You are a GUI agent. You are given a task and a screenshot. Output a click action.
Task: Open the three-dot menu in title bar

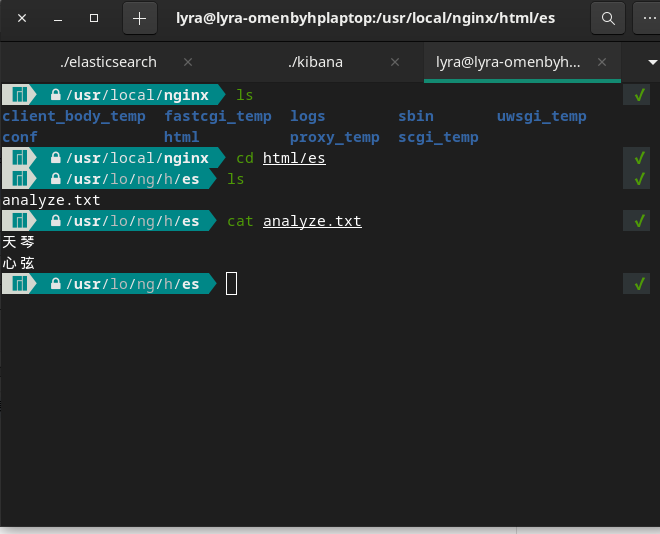click(645, 18)
